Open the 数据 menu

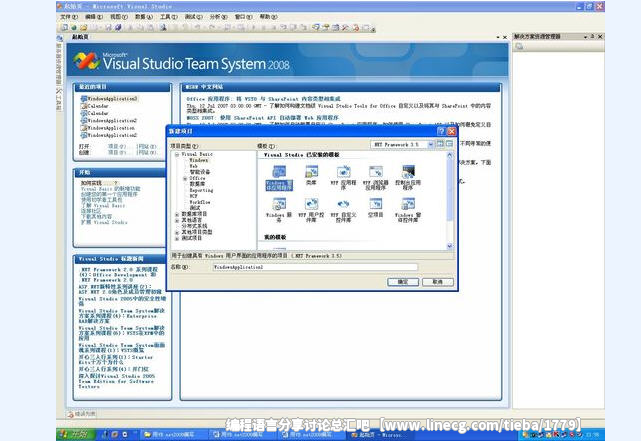[x=143, y=17]
